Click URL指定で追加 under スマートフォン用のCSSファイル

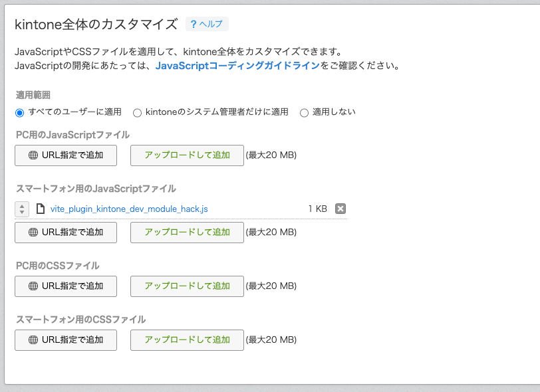coord(66,340)
